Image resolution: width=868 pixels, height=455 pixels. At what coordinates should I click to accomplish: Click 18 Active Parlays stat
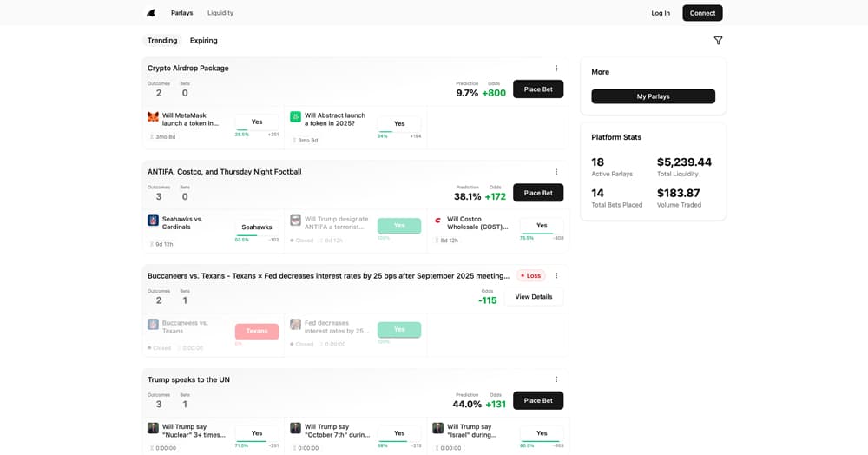pos(597,162)
